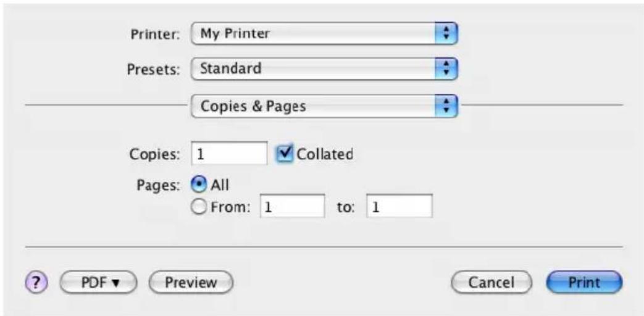This screenshot has width=644, height=316.
Task: Select the All pages radio button
Action: (199, 185)
